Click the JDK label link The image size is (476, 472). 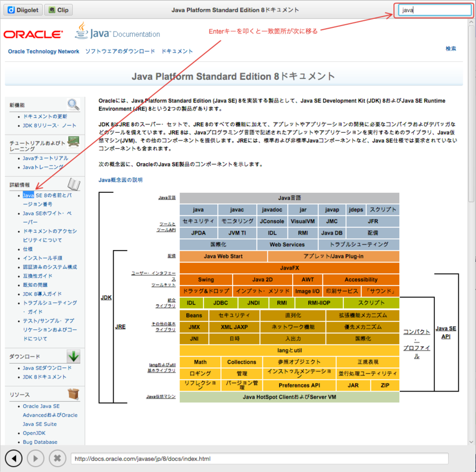pyautogui.click(x=106, y=298)
